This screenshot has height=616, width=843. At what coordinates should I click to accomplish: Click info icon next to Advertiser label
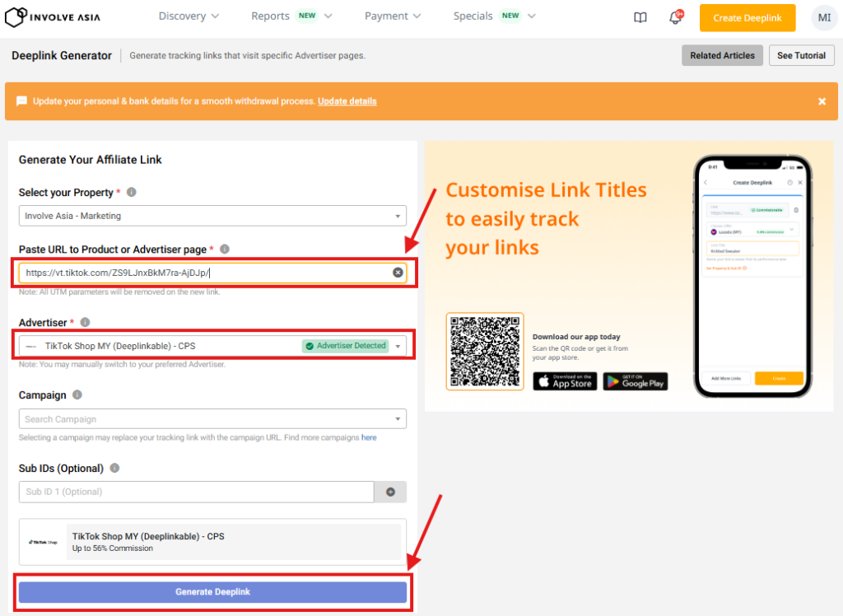tap(85, 322)
